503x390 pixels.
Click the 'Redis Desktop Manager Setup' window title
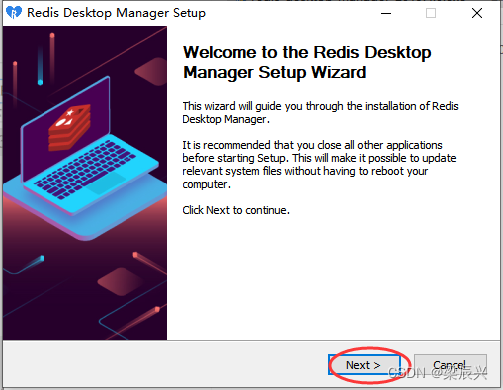point(116,13)
